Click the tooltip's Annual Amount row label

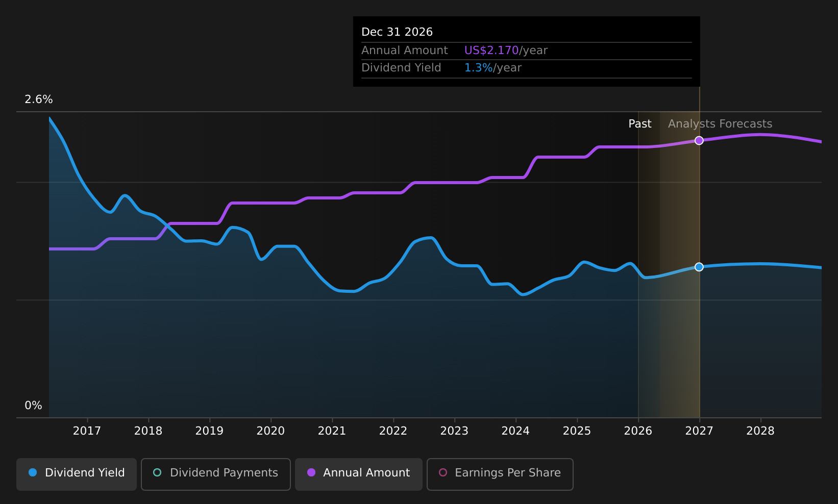click(x=405, y=51)
